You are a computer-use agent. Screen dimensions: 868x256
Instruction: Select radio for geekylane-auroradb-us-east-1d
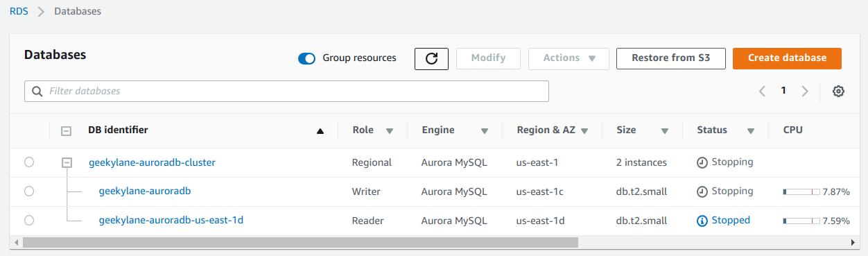(x=29, y=220)
